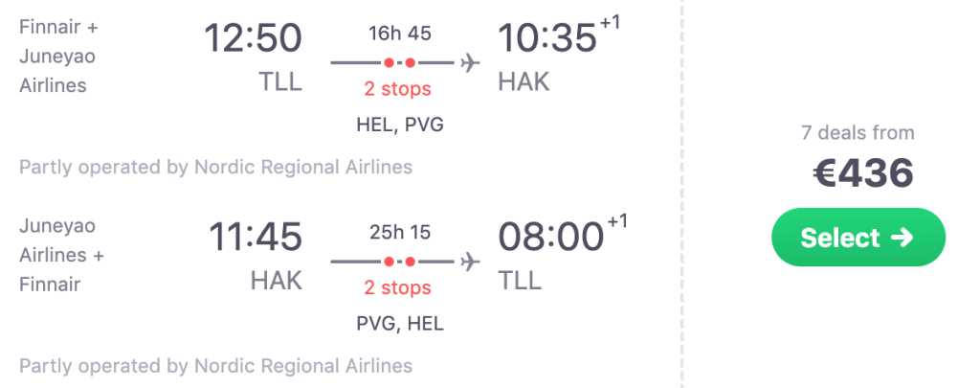Click the 08:00 return arrival time
Image resolution: width=980 pixels, height=388 pixels.
pyautogui.click(x=548, y=237)
